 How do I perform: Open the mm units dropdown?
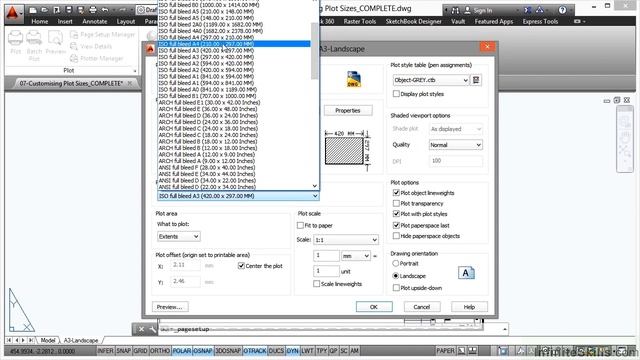(356, 256)
